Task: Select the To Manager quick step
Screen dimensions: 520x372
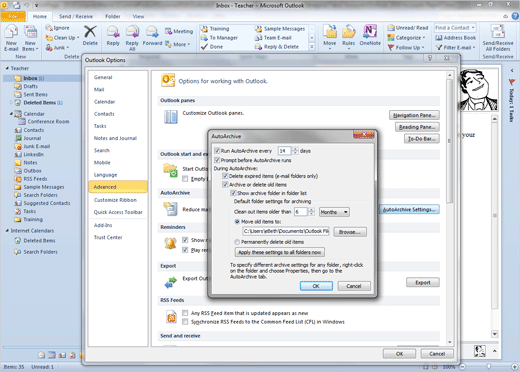Action: [x=219, y=38]
